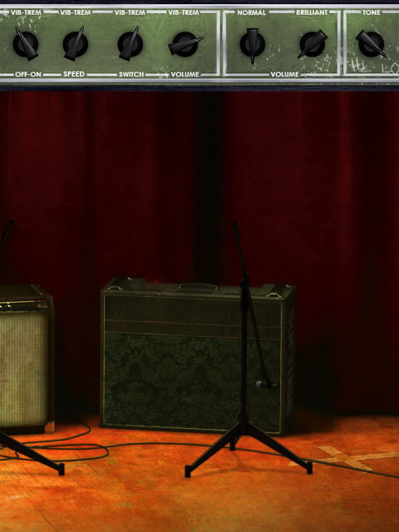Click the BRILLIANT channel label

[x=312, y=12]
